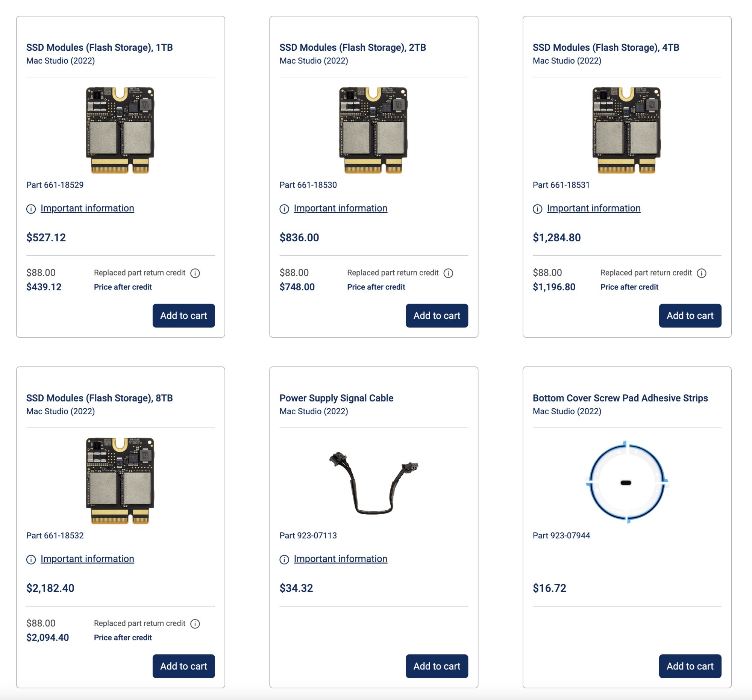
Task: Open Important information link for 2TB SSD
Action: pos(340,208)
